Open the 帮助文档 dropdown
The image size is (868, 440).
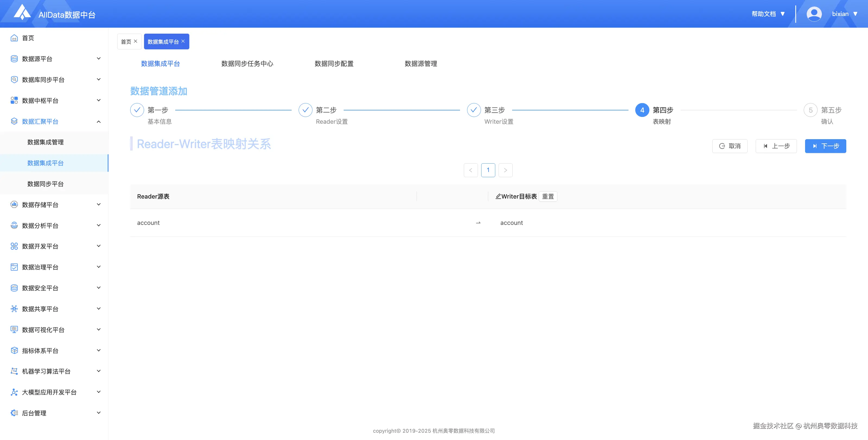tap(768, 14)
